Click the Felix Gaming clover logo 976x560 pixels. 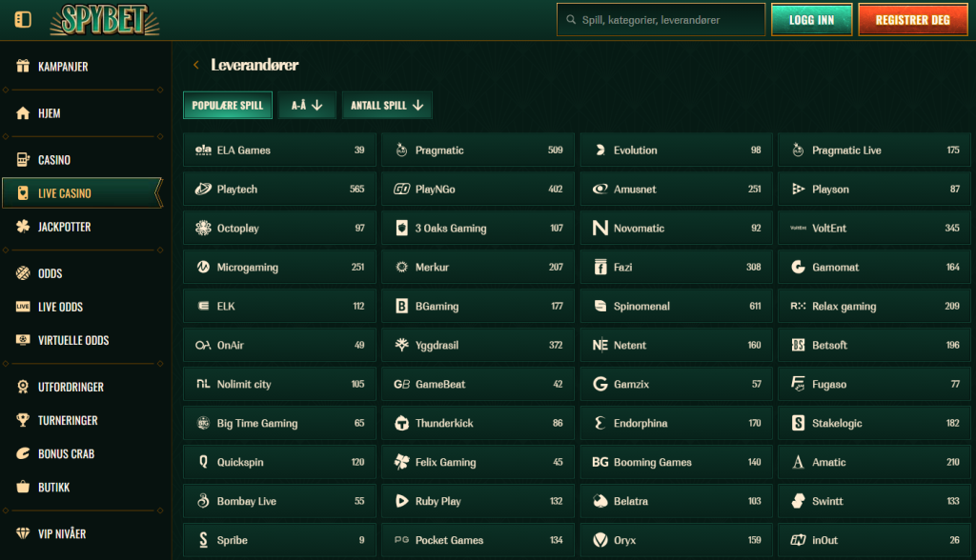click(x=402, y=462)
